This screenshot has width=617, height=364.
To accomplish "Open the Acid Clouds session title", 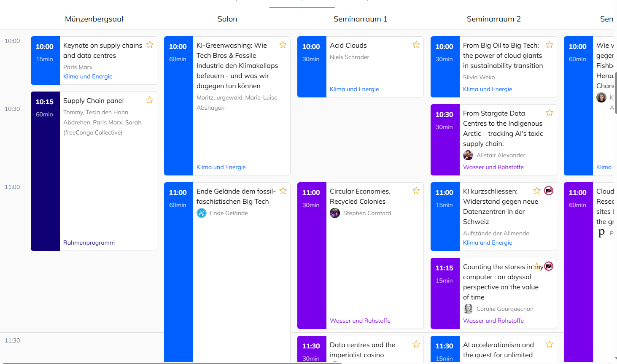I will [348, 46].
